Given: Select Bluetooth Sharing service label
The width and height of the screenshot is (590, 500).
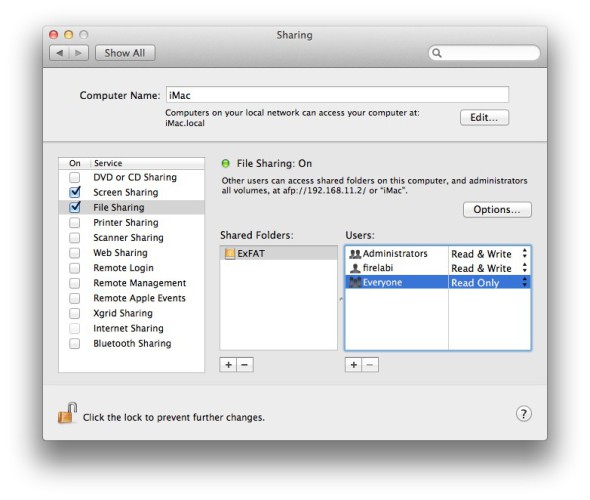Looking at the screenshot, I should tap(132, 343).
